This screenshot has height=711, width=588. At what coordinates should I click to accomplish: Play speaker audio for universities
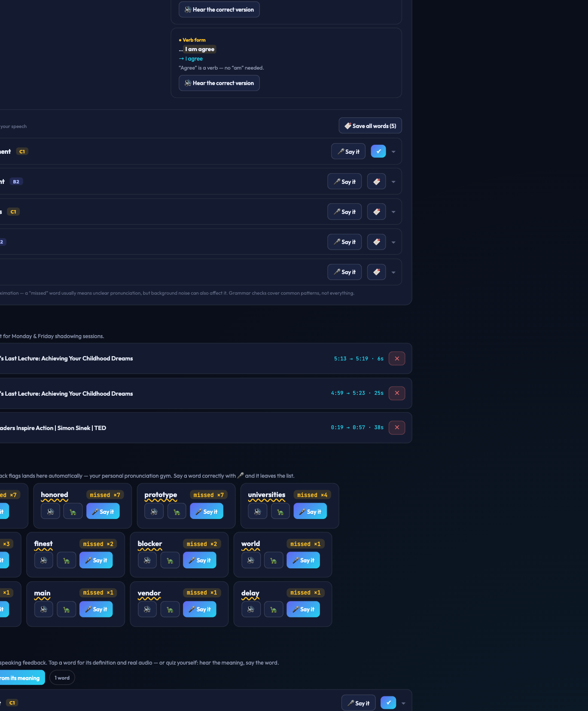pyautogui.click(x=258, y=511)
